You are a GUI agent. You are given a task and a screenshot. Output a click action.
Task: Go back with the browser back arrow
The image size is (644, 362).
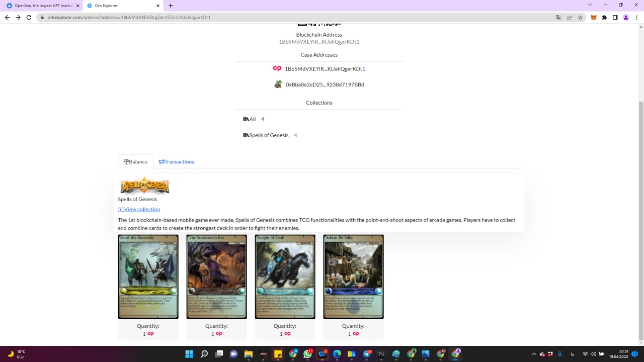pos(7,17)
